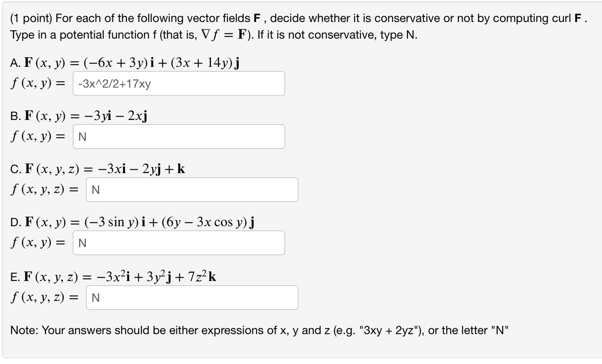Select the input box containing -3x^2/2+17xy

[x=179, y=83]
